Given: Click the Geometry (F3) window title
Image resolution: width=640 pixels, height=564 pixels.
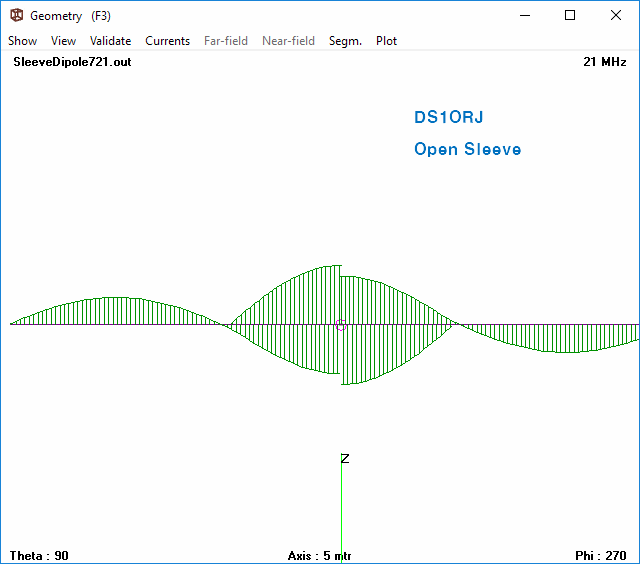Looking at the screenshot, I should tap(70, 16).
